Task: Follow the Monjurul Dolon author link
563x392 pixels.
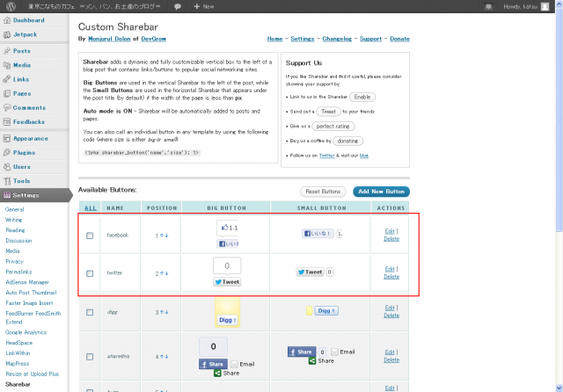Action: 109,39
